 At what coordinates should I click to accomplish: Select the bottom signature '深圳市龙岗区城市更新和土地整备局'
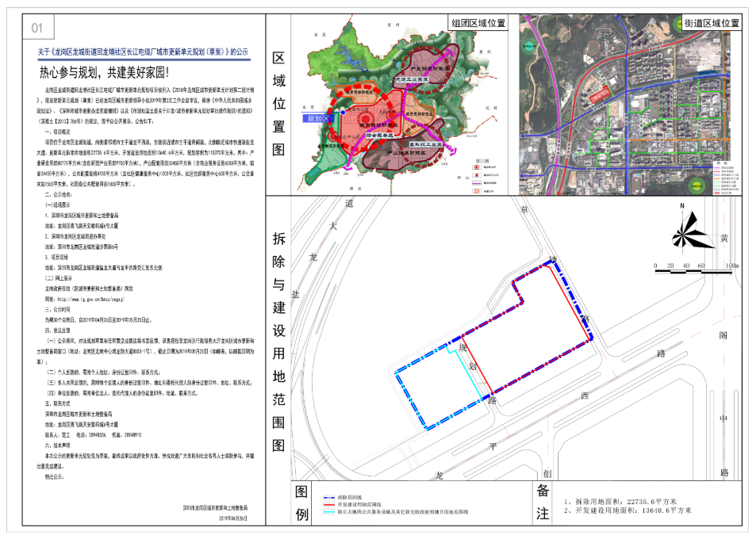[215, 508]
